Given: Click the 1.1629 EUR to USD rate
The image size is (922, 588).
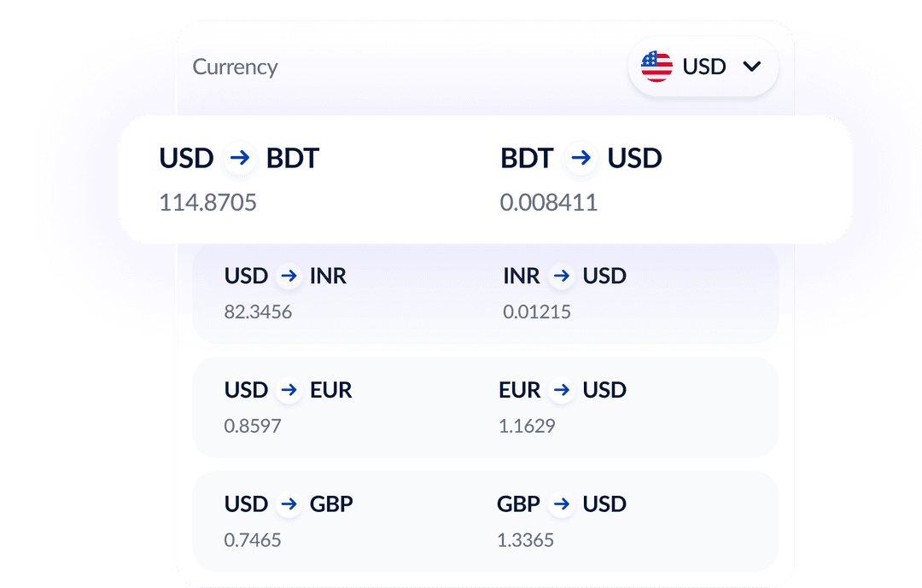Looking at the screenshot, I should click(528, 425).
